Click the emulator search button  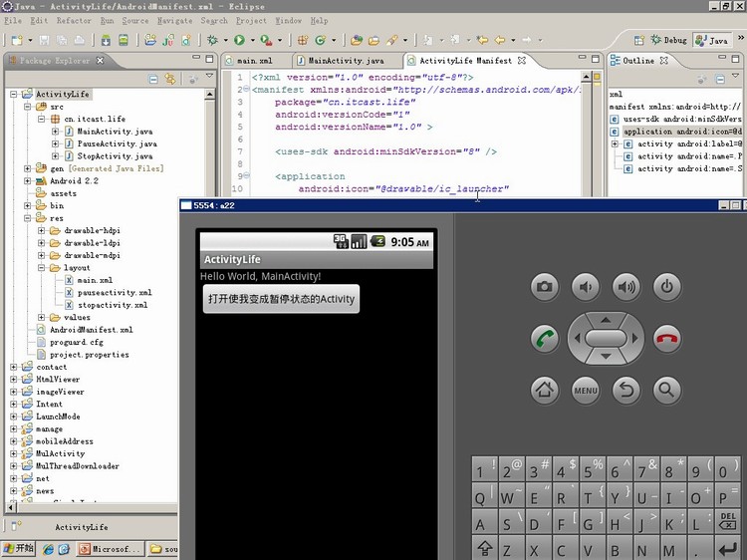click(667, 391)
